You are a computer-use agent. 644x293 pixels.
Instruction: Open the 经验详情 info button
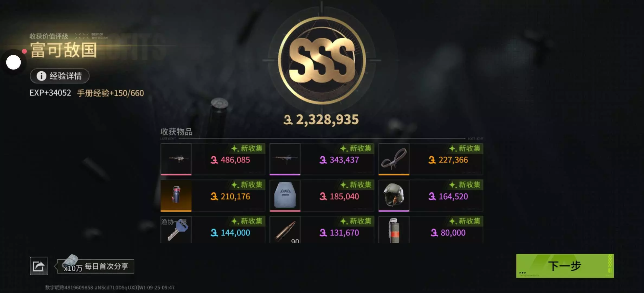[x=60, y=76]
